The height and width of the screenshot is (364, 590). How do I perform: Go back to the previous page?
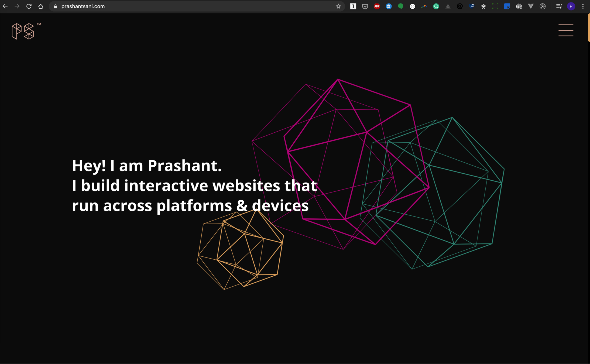tap(5, 6)
